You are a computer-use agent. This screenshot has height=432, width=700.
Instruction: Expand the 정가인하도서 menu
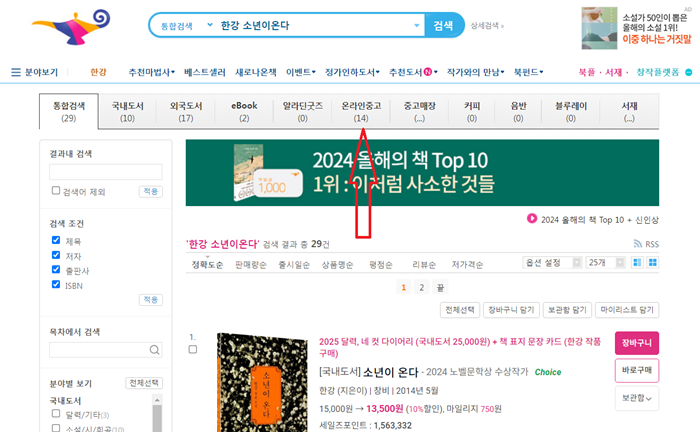[x=352, y=72]
